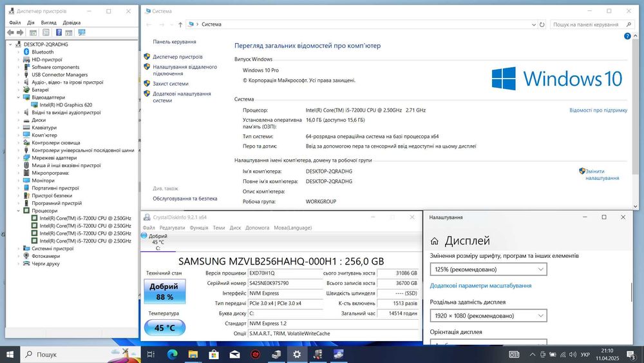Screen dimensions: 644x363
Task: Open File Explorer from taskbar
Action: (193, 355)
